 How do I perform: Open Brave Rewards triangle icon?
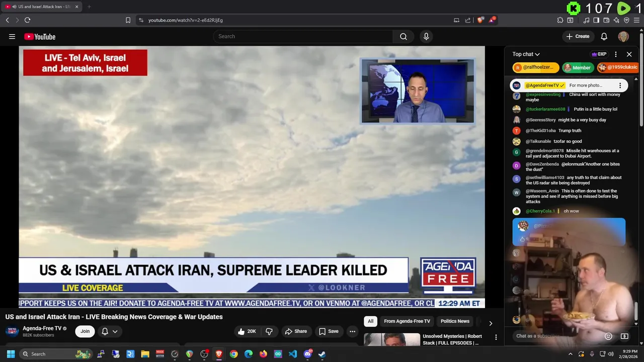(493, 20)
